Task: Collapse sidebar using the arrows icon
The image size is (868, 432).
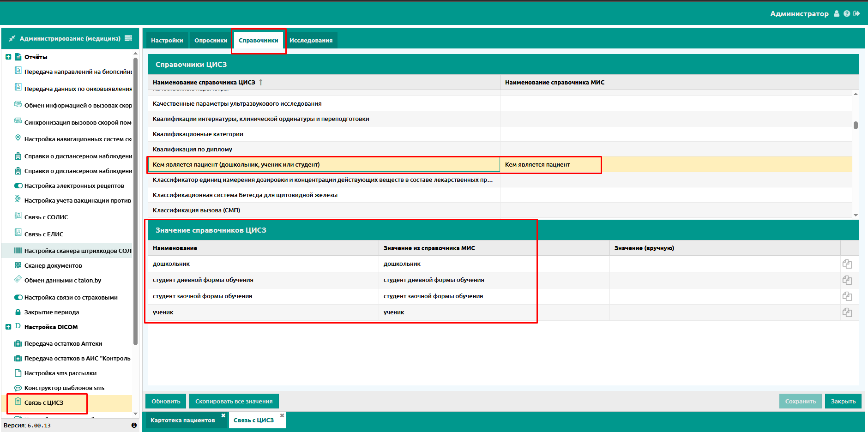Action: coord(12,38)
